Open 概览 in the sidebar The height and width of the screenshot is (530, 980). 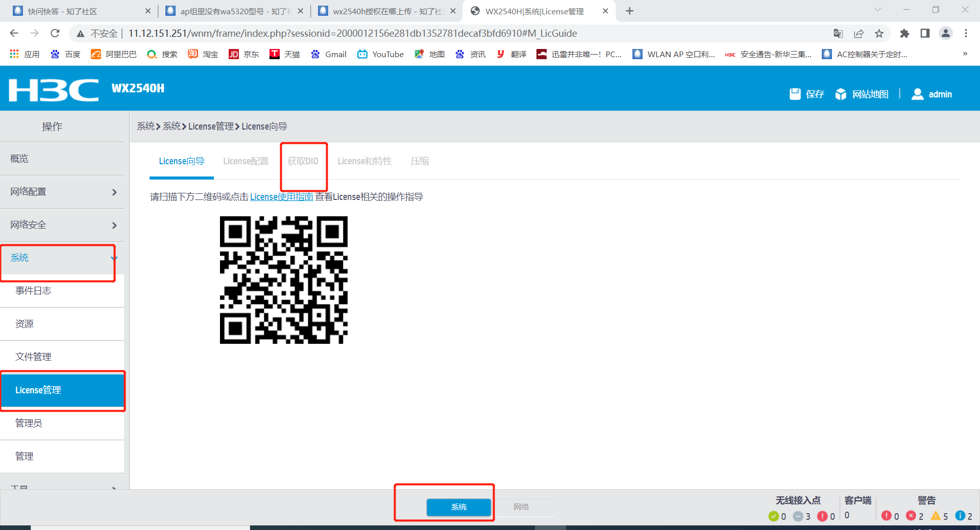point(62,159)
